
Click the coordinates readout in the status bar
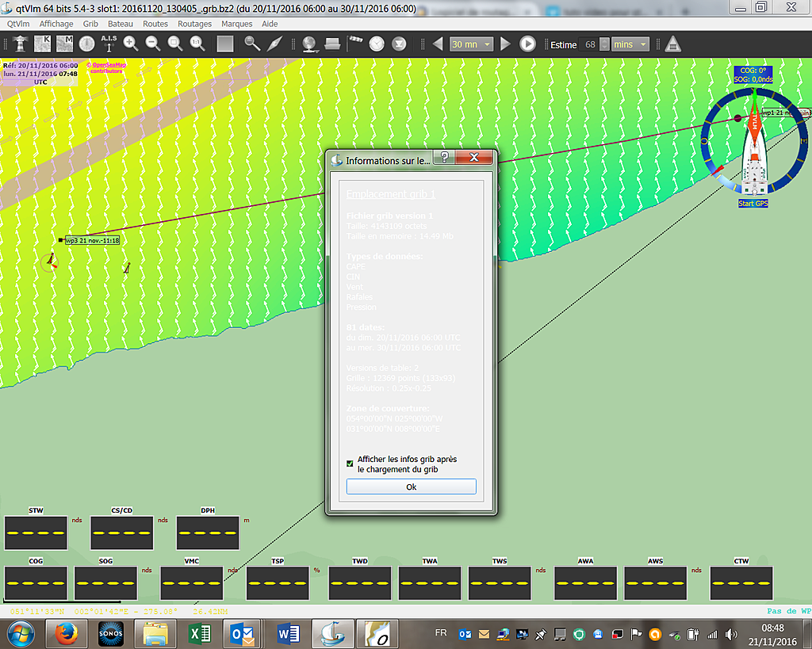[119, 611]
